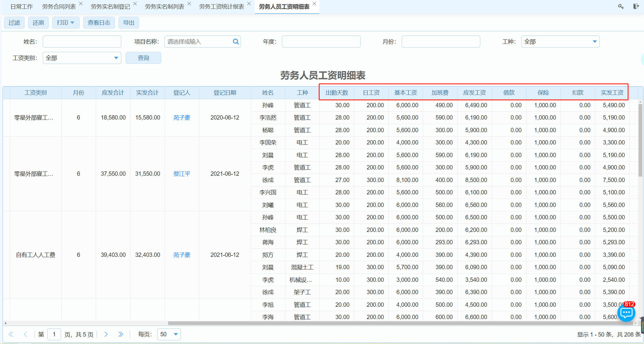
Task: Open the chat support bubble icon
Action: tap(626, 313)
